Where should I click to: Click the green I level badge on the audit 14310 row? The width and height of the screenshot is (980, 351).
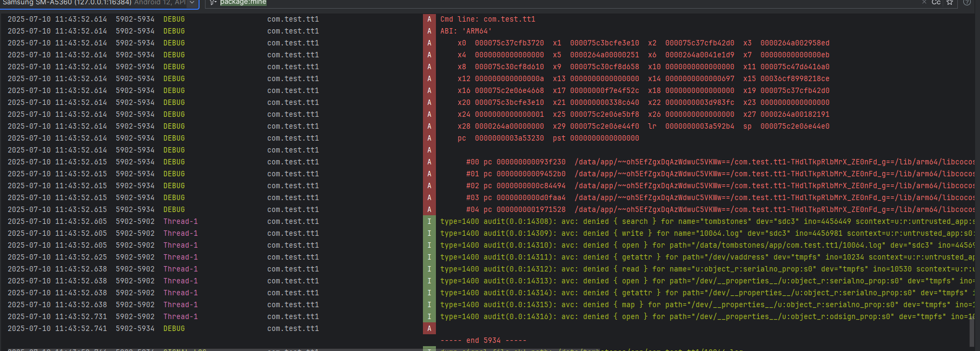pos(429,246)
